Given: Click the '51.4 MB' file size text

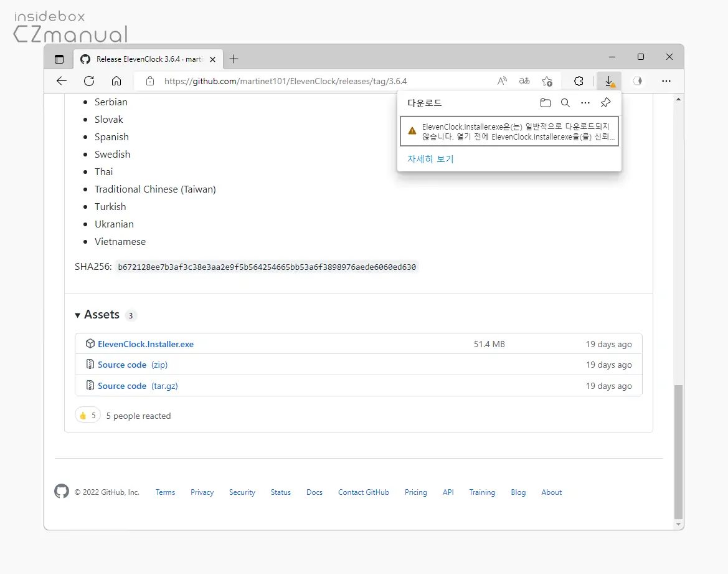Looking at the screenshot, I should [489, 344].
